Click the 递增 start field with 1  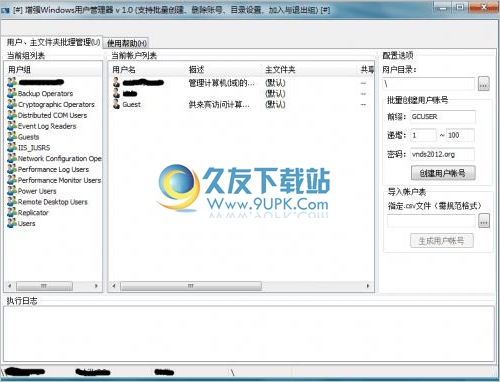point(423,135)
